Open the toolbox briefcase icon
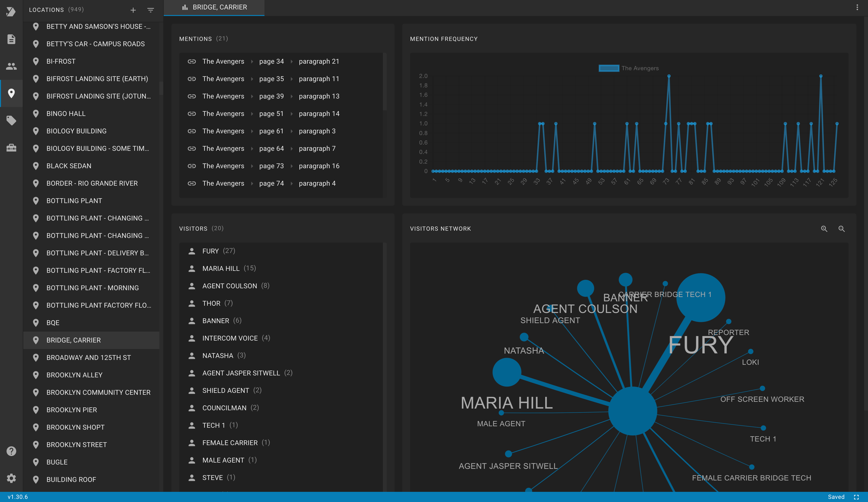The height and width of the screenshot is (502, 868). click(11, 148)
